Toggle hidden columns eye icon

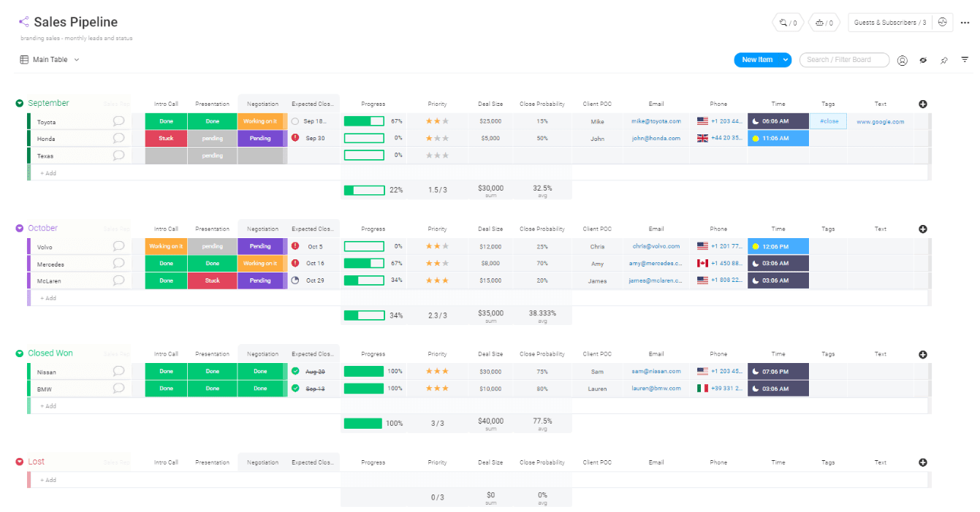(x=923, y=60)
